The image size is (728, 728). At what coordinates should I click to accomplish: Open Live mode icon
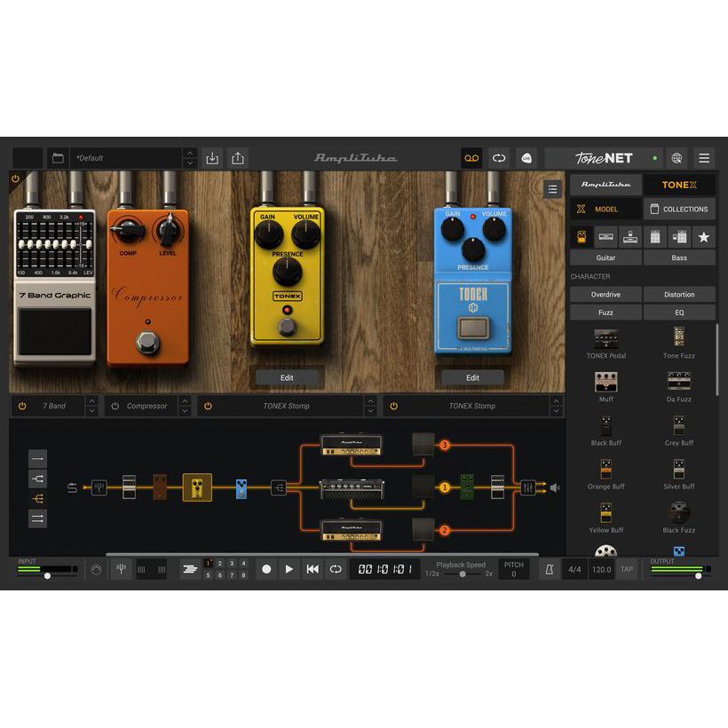pos(526,158)
